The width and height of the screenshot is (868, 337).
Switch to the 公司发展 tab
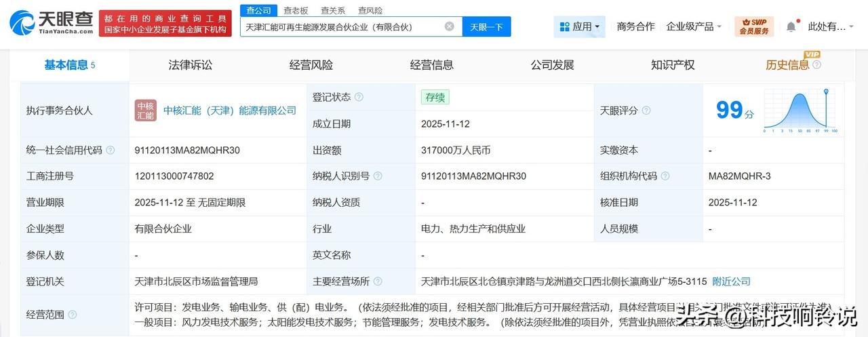coord(553,65)
